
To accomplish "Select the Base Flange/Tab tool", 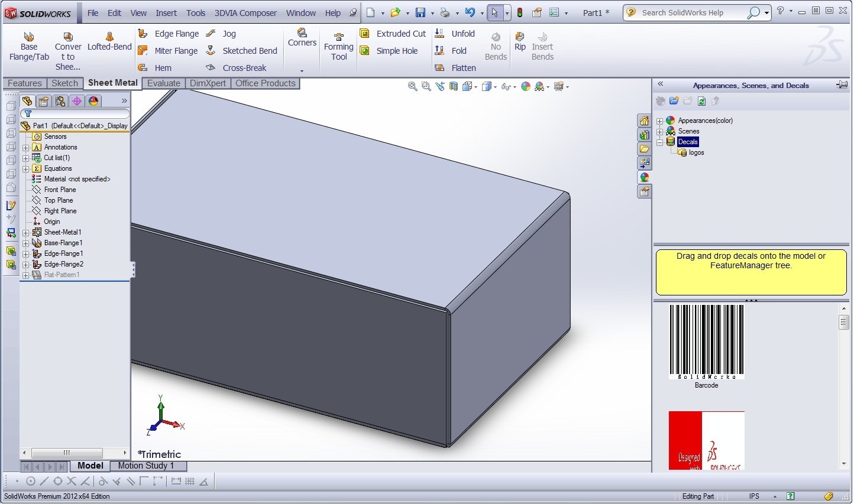I will pos(29,47).
